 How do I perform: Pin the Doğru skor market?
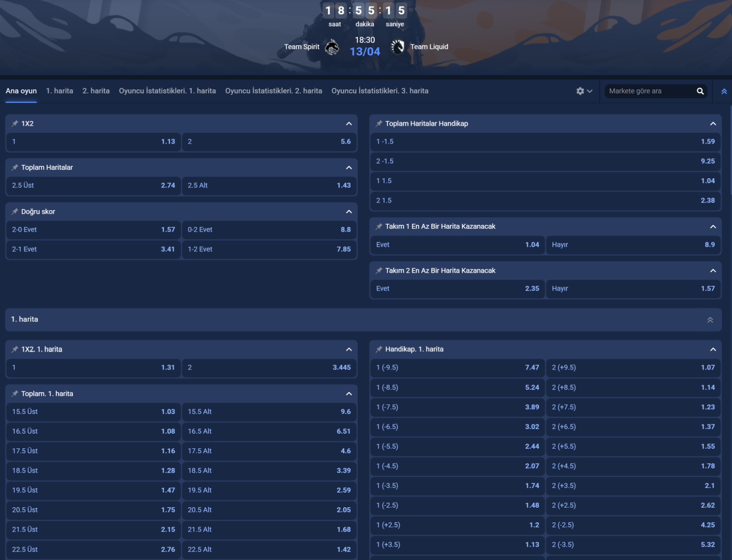[x=15, y=211]
